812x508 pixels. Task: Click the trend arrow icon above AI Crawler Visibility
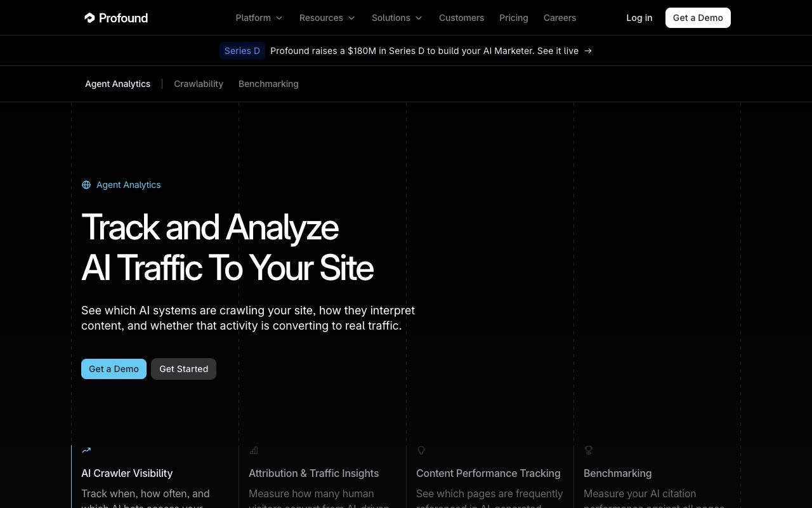click(x=86, y=450)
